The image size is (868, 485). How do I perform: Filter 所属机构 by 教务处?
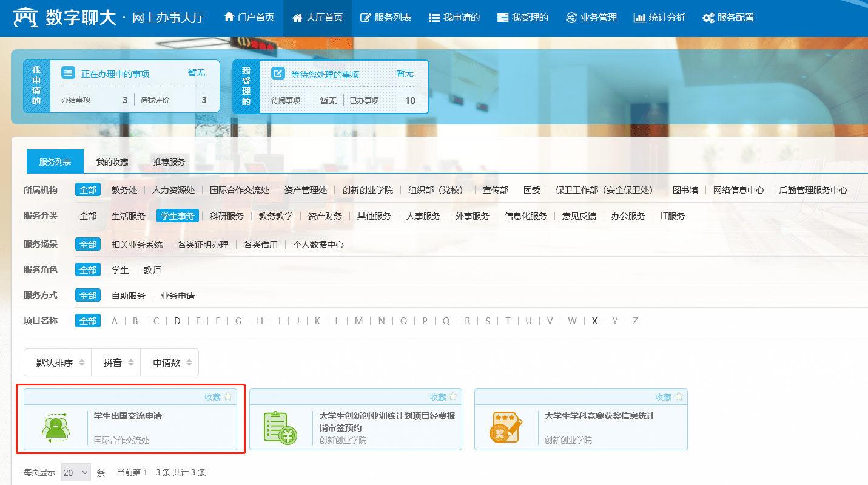click(124, 190)
